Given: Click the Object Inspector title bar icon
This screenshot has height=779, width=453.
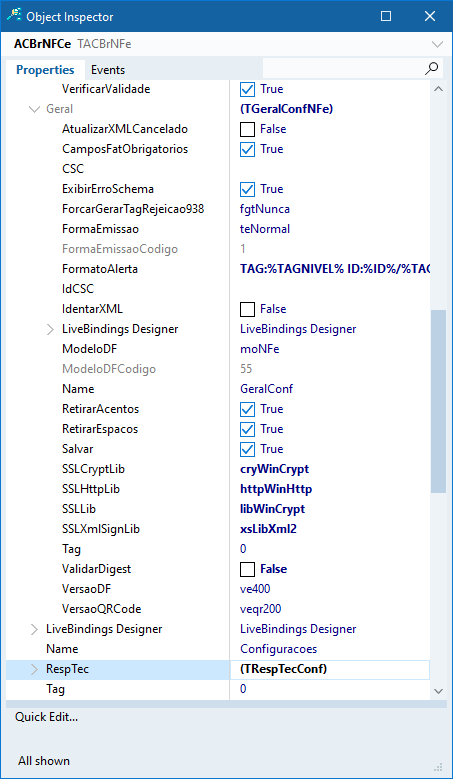Looking at the screenshot, I should tap(14, 16).
